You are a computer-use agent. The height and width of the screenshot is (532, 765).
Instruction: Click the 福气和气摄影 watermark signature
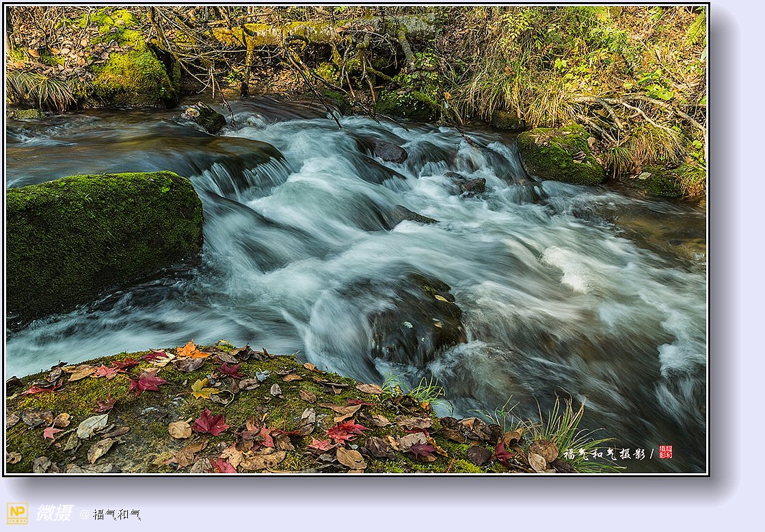click(604, 453)
